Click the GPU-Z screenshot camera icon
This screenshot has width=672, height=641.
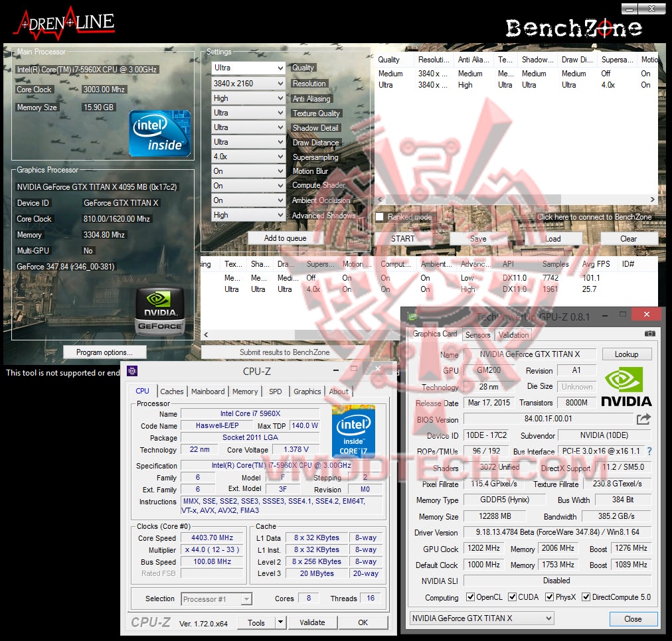[x=649, y=334]
